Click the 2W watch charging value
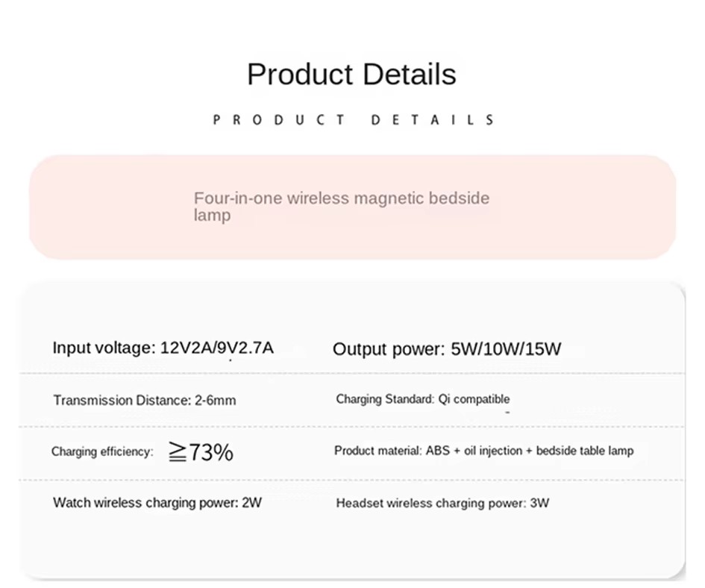 pyautogui.click(x=252, y=502)
